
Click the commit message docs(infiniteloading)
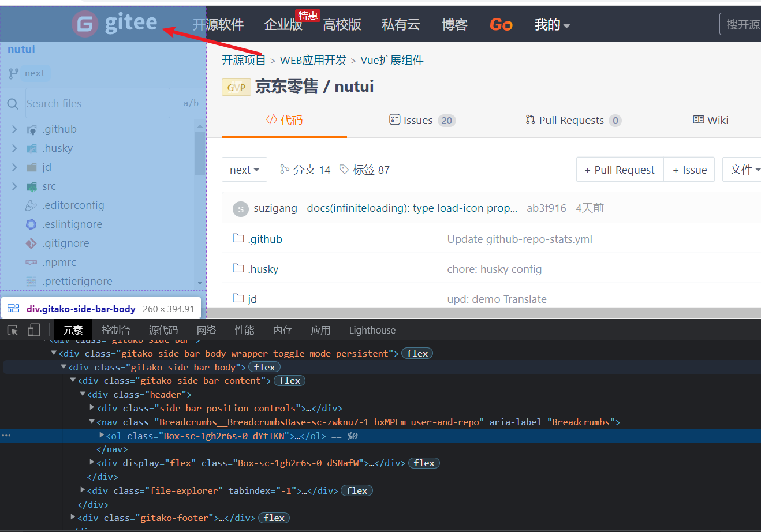click(x=412, y=208)
